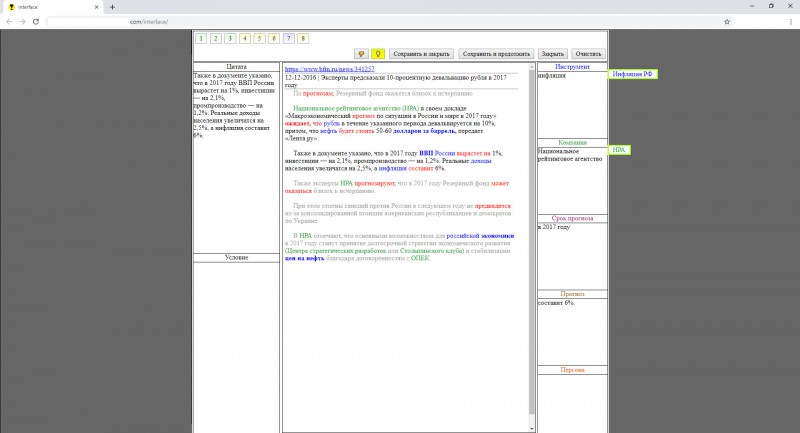Click into the Цитата text field

236,162
